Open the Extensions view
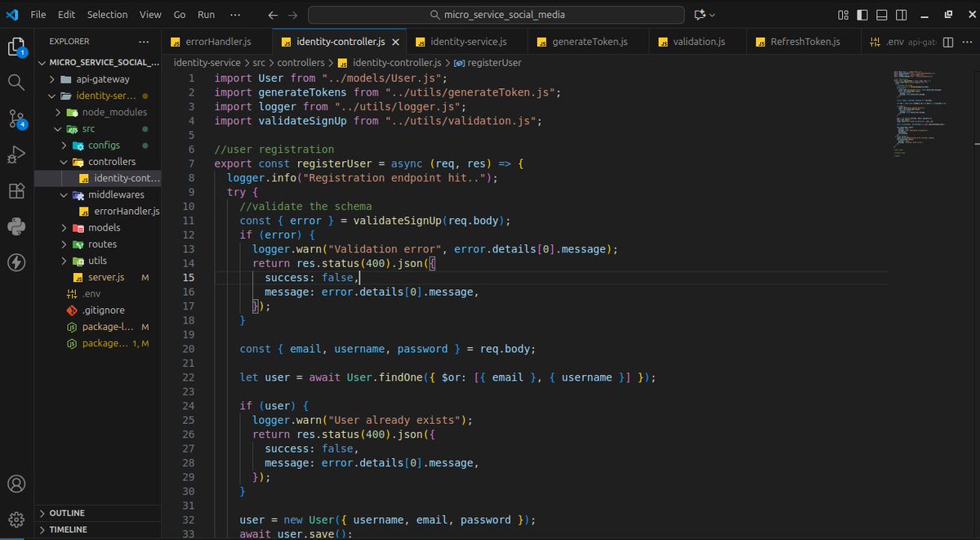The image size is (980, 540). (x=16, y=190)
